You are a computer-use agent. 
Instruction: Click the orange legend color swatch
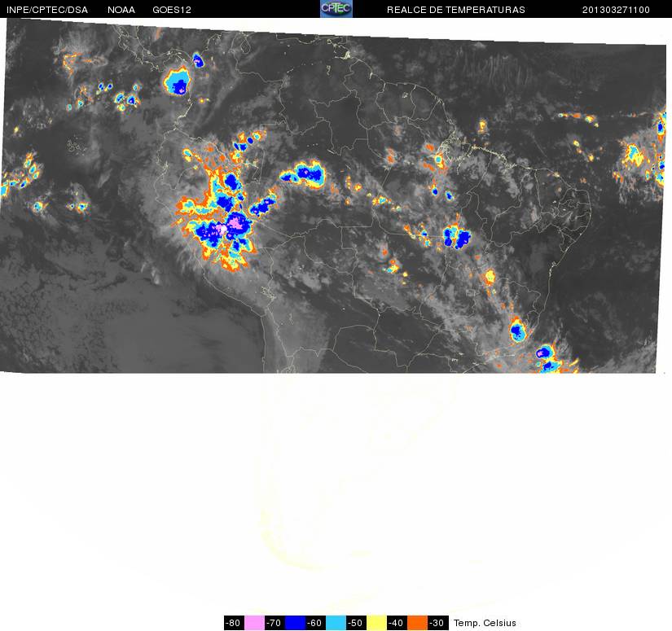coord(417,623)
